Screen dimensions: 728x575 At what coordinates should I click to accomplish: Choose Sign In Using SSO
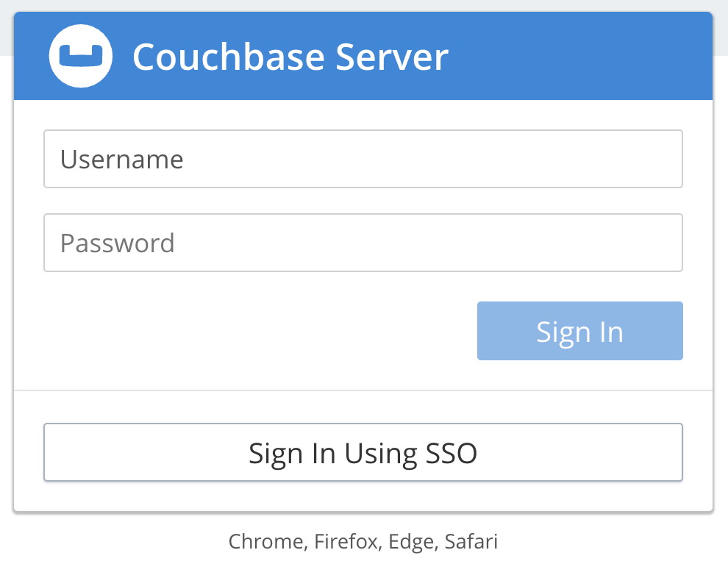point(363,452)
